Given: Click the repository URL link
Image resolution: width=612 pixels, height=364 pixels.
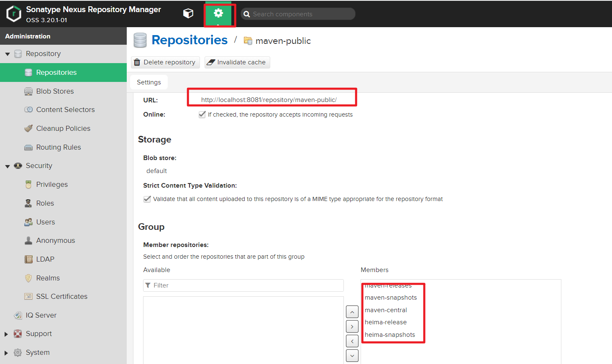Looking at the screenshot, I should coord(269,100).
